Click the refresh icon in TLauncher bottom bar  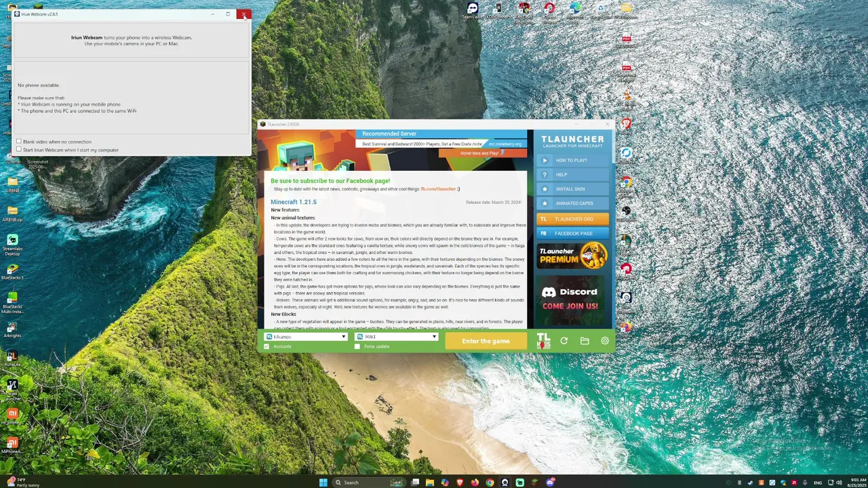(564, 341)
